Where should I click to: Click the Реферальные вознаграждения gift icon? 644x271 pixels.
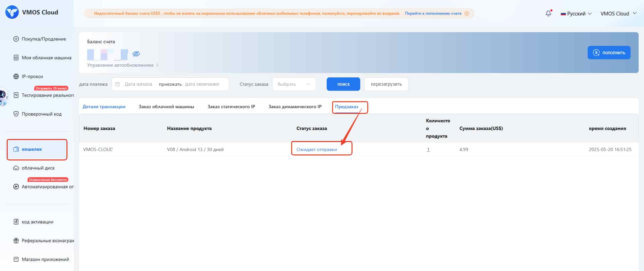pyautogui.click(x=16, y=241)
